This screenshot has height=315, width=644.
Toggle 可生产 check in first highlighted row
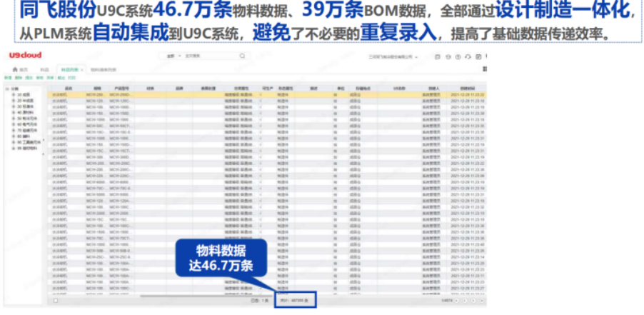[x=262, y=94]
